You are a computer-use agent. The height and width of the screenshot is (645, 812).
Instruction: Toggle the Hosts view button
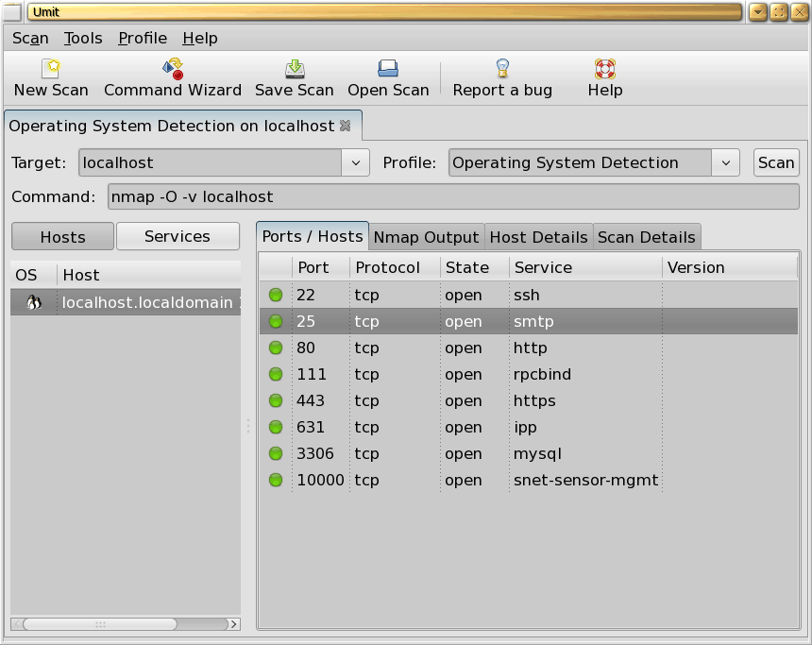62,237
